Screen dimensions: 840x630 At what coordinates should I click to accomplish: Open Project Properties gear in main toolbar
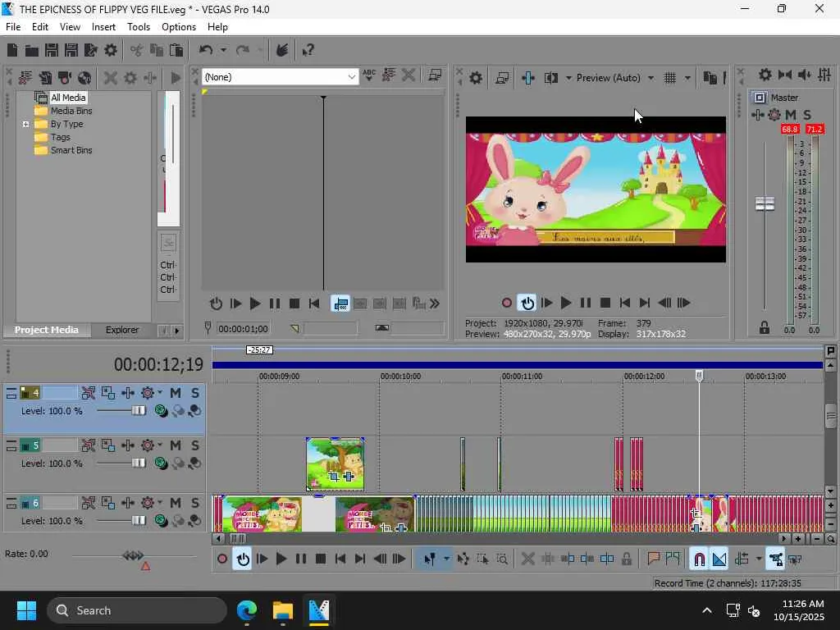point(111,50)
